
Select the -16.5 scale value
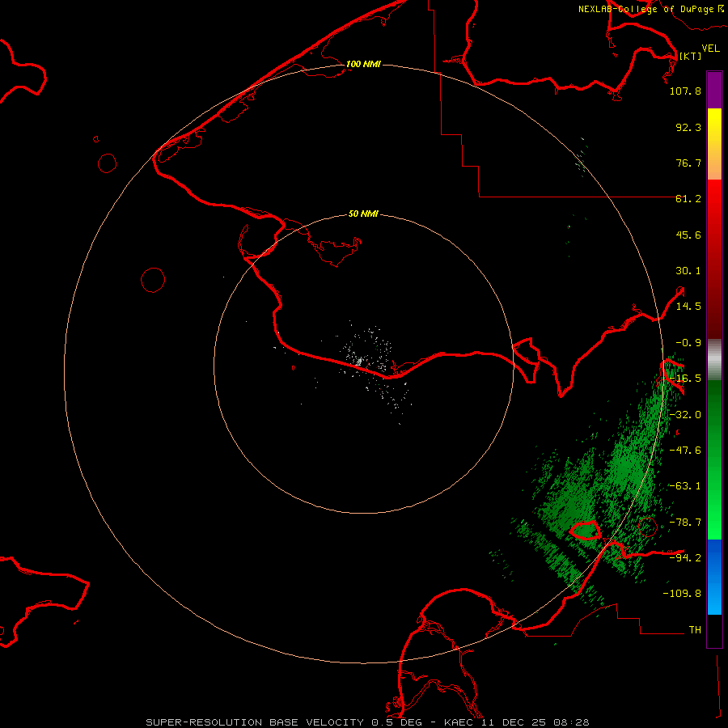(685, 379)
